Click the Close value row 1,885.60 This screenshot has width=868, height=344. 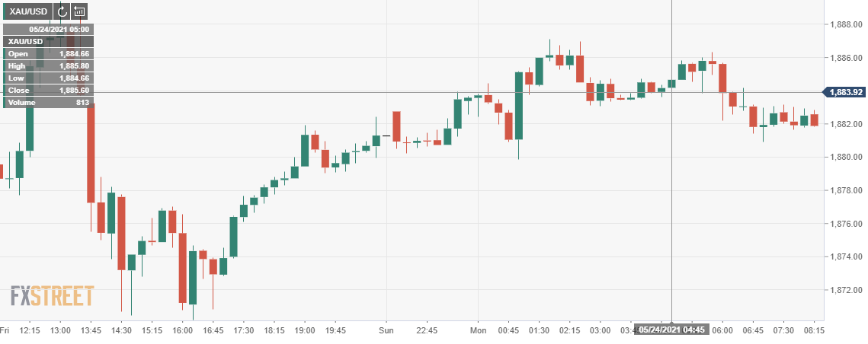pyautogui.click(x=48, y=91)
